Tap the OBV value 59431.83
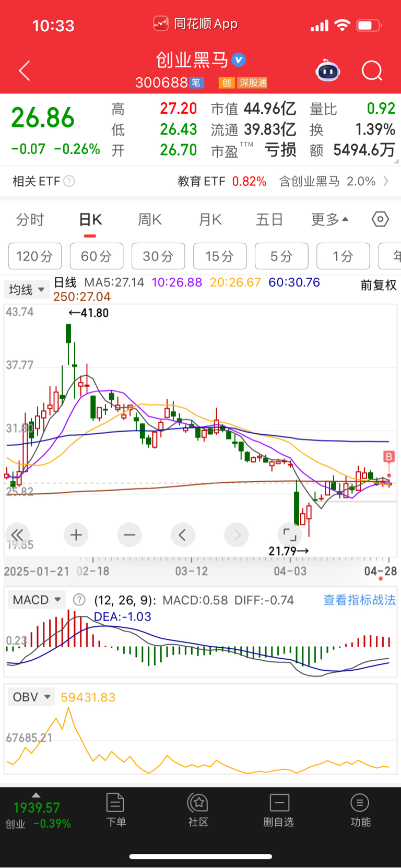Screen dimensions: 401x868 88,697
